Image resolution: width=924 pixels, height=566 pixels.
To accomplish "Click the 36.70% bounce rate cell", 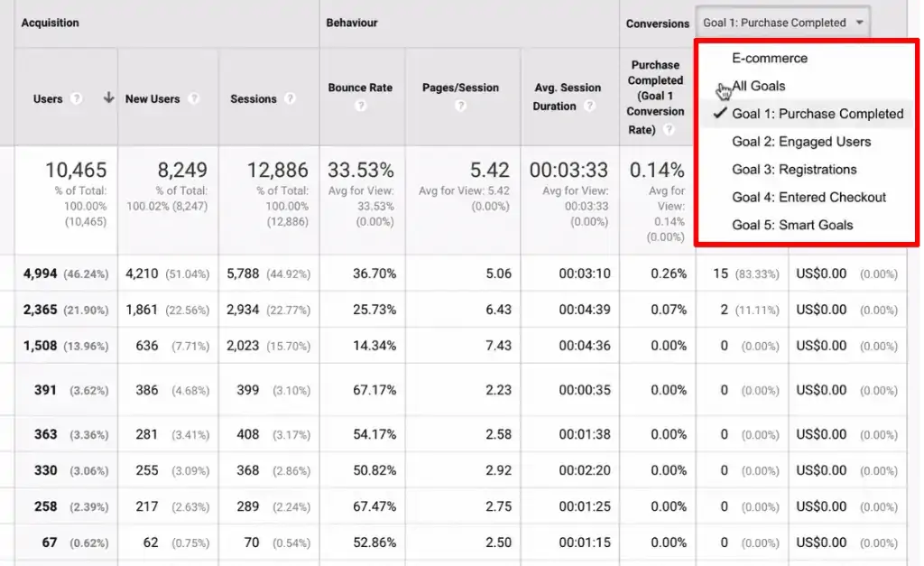I will tap(374, 274).
